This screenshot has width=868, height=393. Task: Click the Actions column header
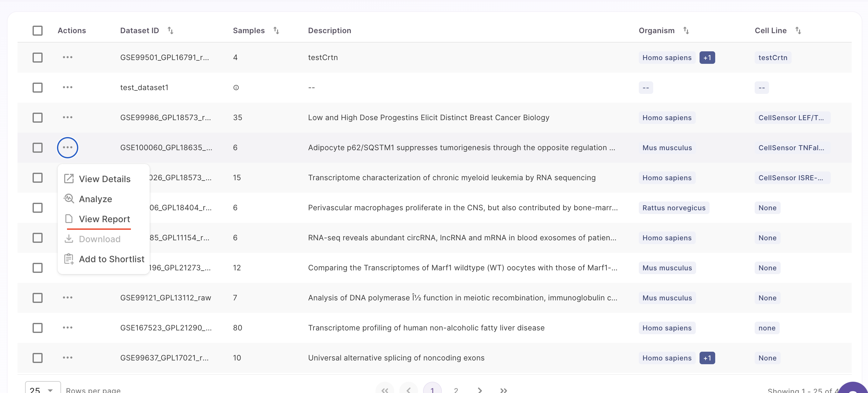(72, 31)
